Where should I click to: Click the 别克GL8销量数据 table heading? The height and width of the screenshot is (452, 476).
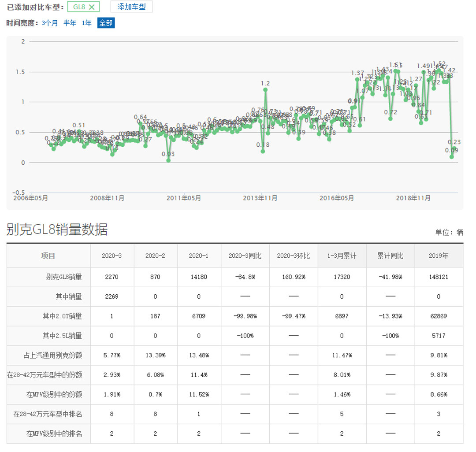(x=57, y=230)
